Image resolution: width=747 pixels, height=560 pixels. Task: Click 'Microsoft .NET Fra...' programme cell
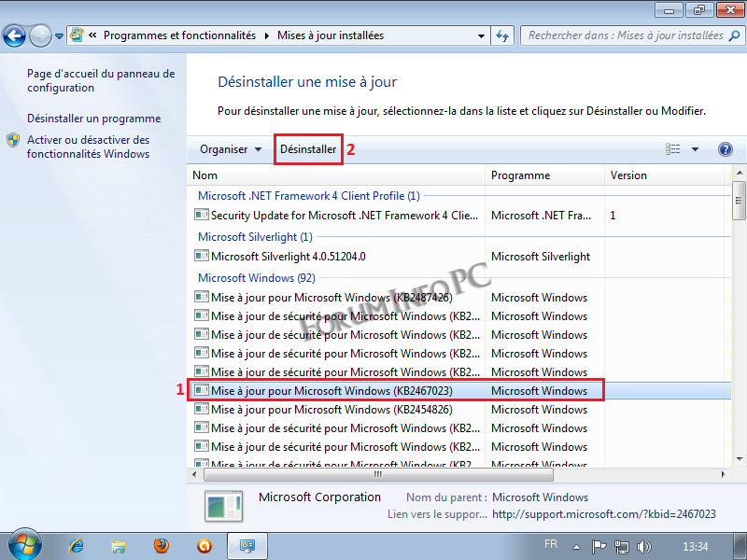tap(542, 216)
